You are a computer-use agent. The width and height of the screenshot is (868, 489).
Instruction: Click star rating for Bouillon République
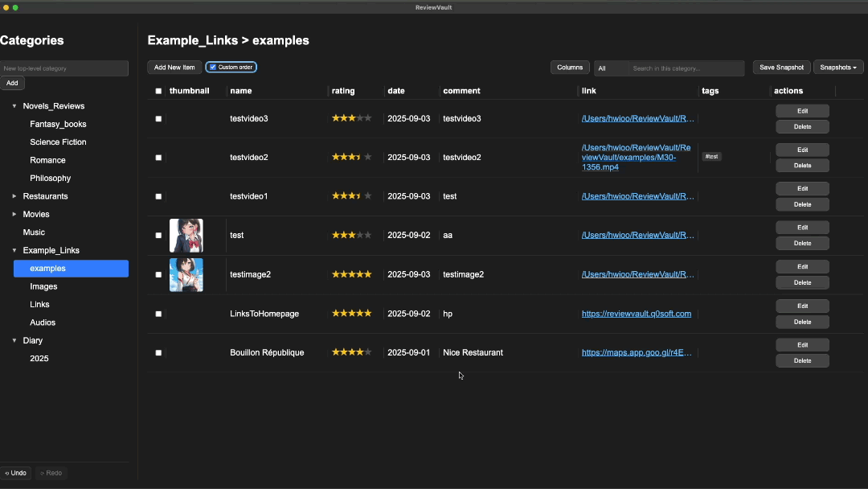(351, 352)
